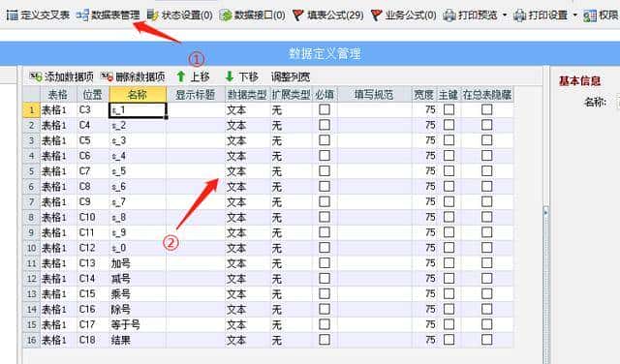Click the name cell 乘号

point(138,293)
